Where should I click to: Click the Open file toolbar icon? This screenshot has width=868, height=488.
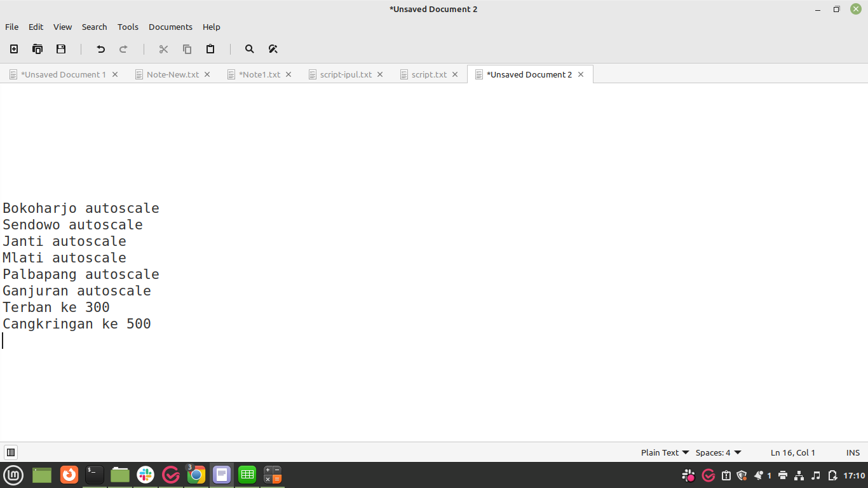[37, 49]
